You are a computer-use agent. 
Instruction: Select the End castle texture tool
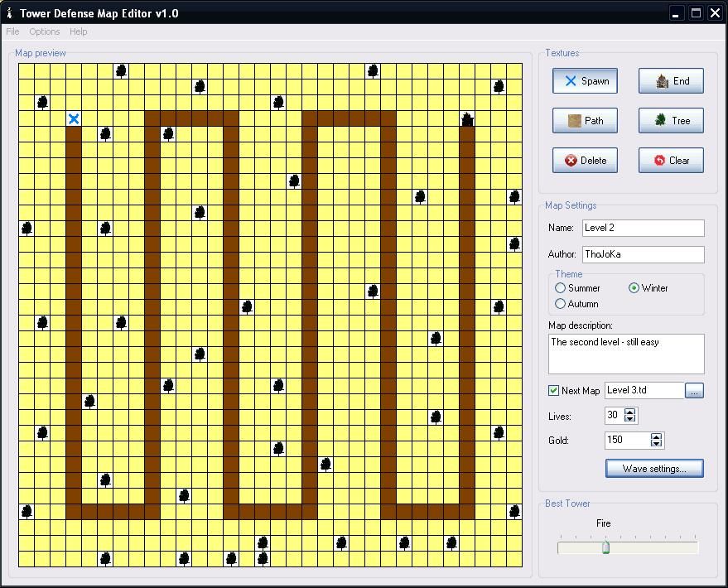(x=671, y=81)
